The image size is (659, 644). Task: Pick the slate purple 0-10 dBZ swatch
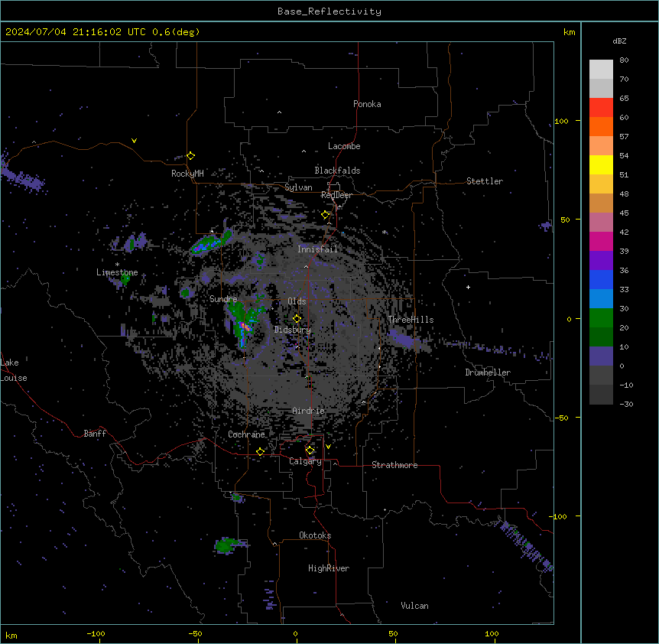coord(601,356)
